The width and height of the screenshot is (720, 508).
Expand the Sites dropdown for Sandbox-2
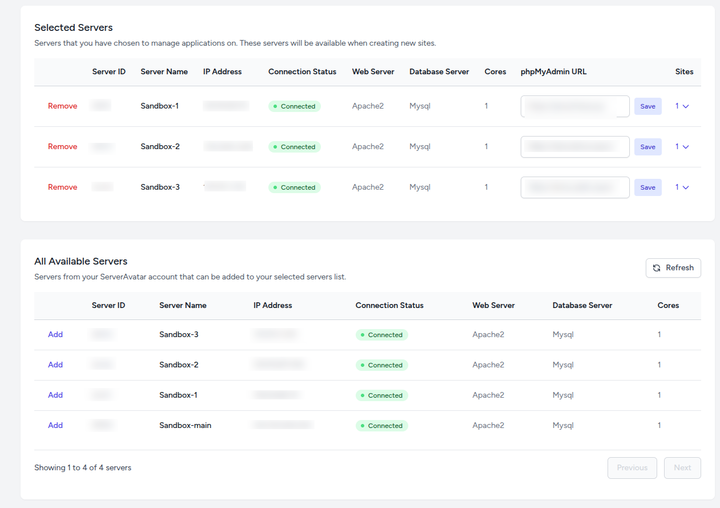[x=683, y=147]
